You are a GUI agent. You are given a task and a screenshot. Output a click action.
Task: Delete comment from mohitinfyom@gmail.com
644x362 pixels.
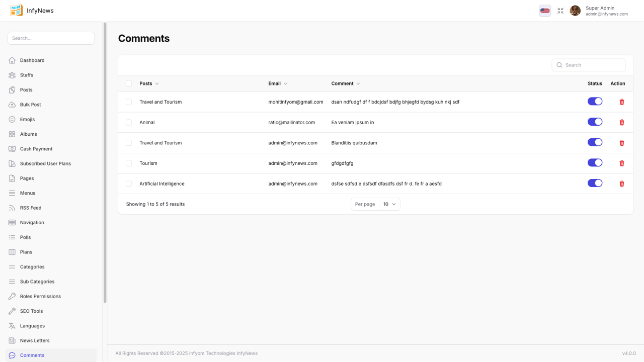(622, 102)
